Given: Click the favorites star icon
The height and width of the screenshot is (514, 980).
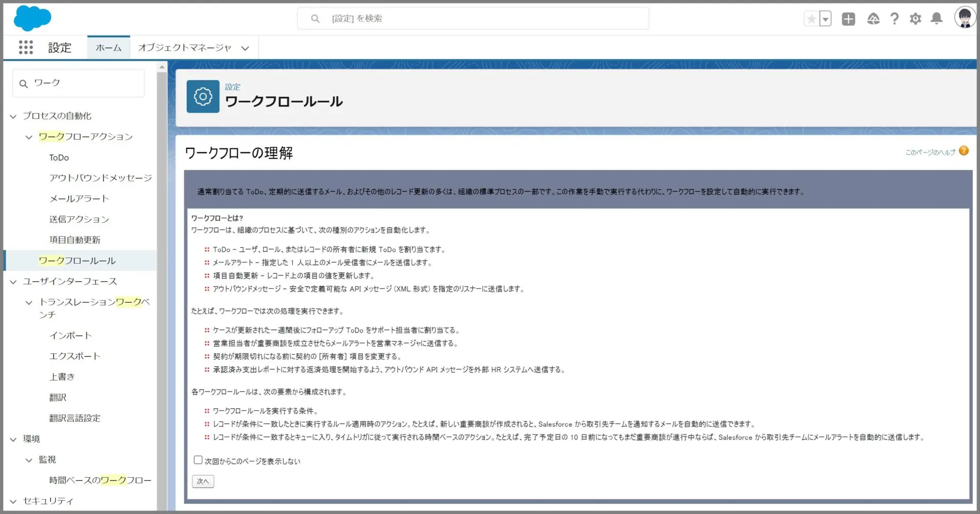Looking at the screenshot, I should pos(811,19).
